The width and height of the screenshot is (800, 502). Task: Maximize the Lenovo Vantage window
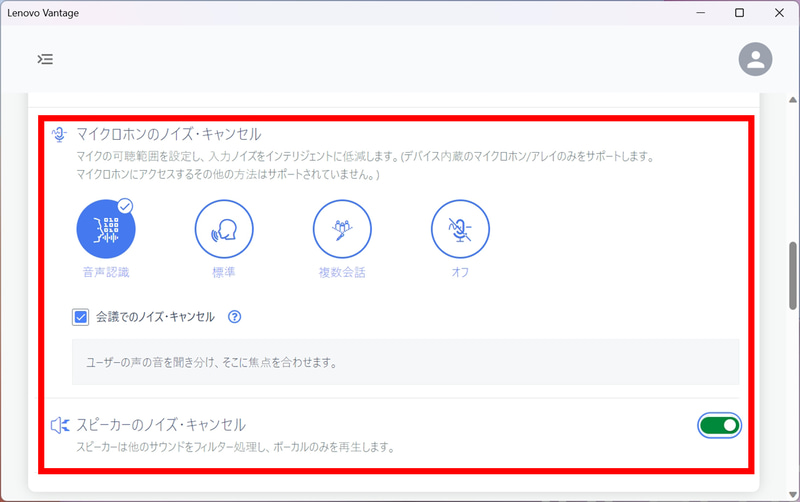click(739, 13)
